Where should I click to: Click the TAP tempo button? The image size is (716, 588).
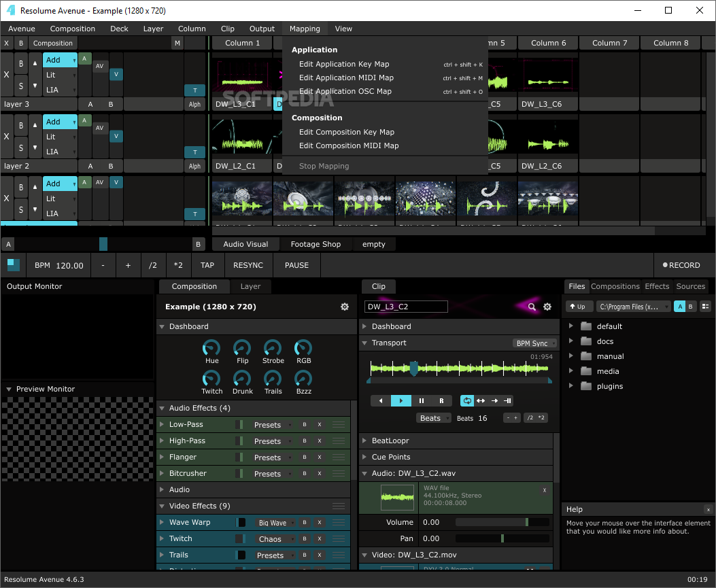(x=207, y=265)
